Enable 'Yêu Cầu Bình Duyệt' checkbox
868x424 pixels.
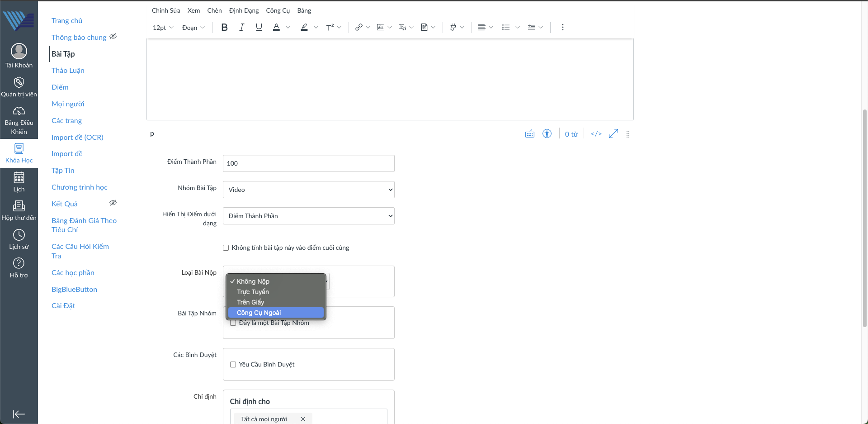point(233,365)
